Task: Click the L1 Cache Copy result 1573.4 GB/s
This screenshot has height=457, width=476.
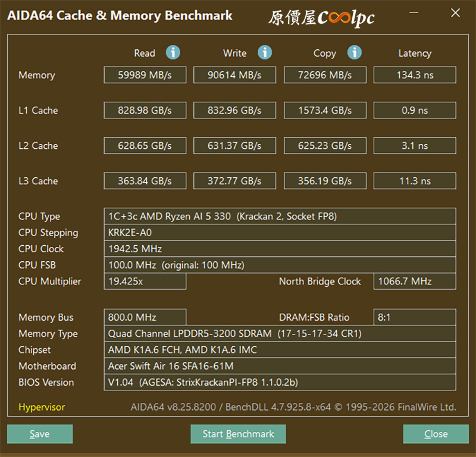Action: [325, 110]
